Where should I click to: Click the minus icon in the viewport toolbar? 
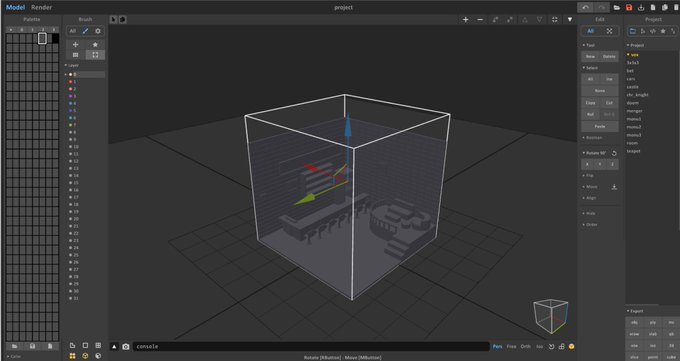click(480, 20)
